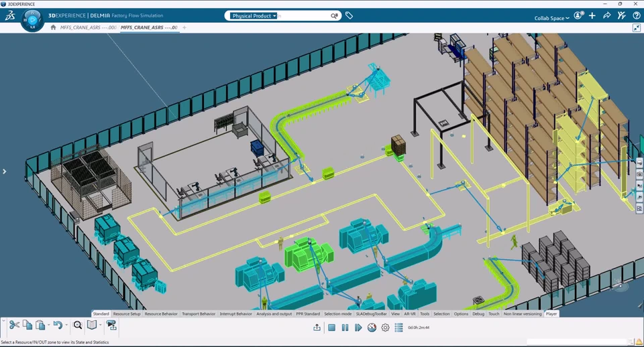Click the Copy icon in the Standard toolbar
The image size is (644, 347).
tap(28, 325)
